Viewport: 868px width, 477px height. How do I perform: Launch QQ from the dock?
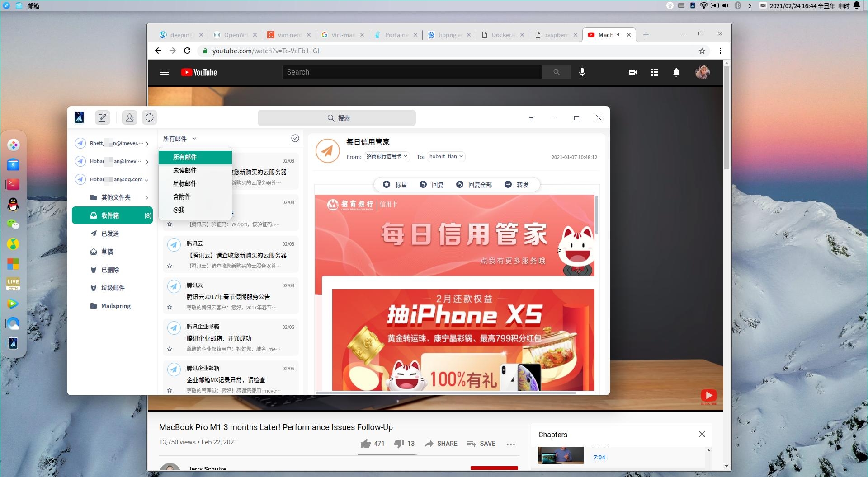pos(13,204)
